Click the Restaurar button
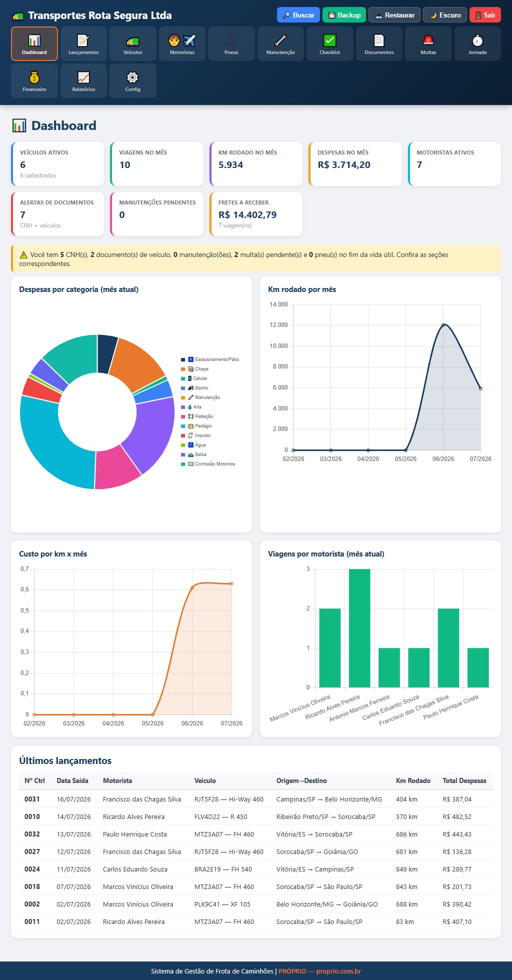The height and width of the screenshot is (980, 512). pyautogui.click(x=394, y=15)
